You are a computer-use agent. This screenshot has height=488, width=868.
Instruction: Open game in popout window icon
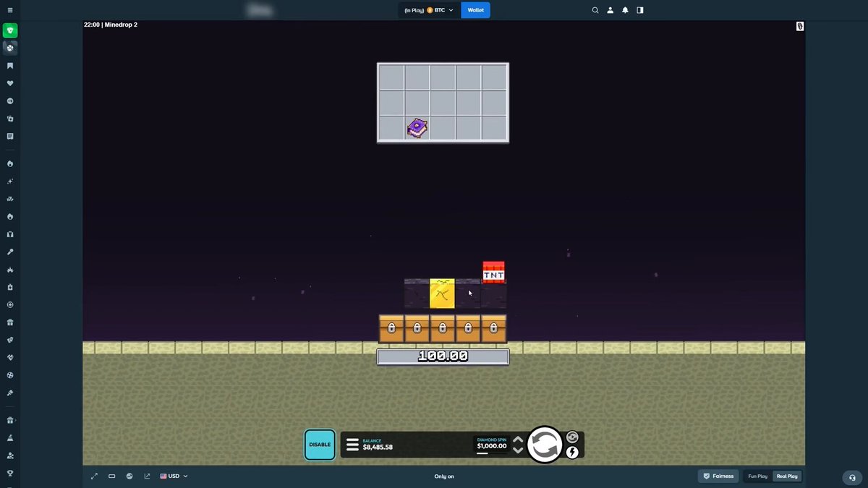pos(148,476)
